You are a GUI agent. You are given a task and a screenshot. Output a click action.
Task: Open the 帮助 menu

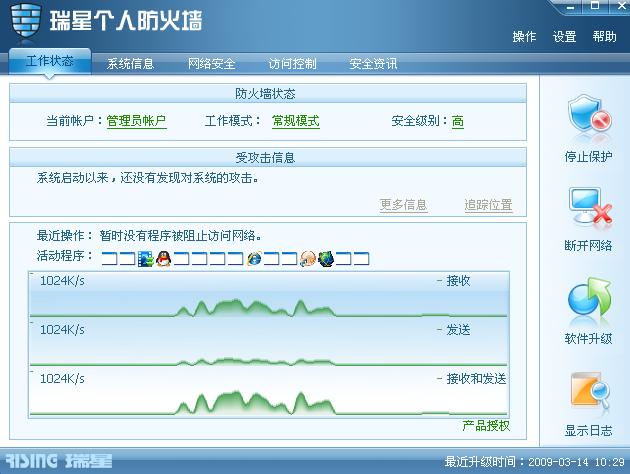click(604, 37)
